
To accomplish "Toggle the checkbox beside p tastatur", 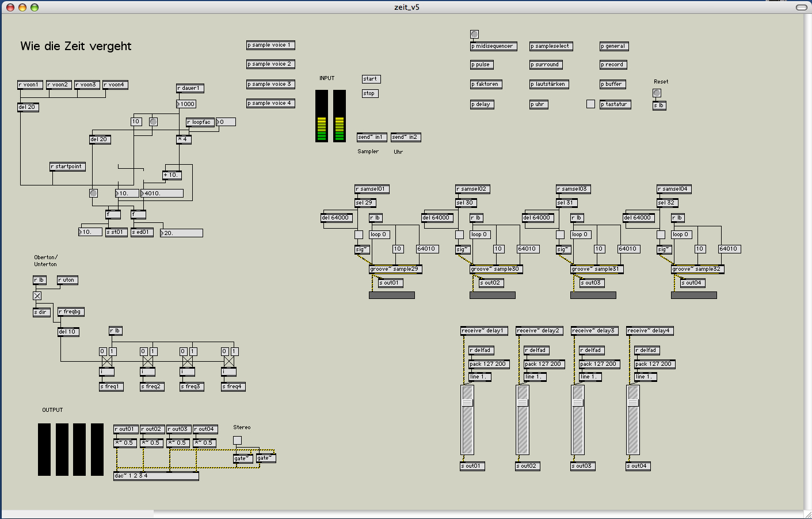I will tap(590, 104).
